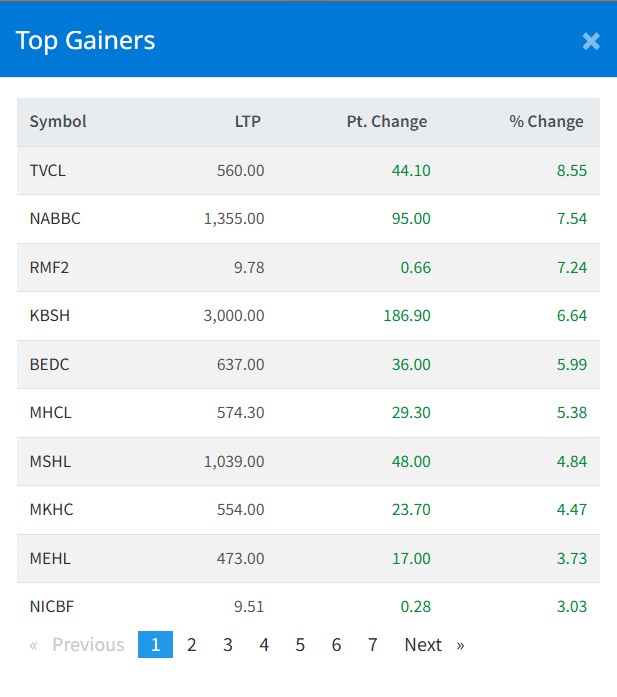Open page 3 in pagination
This screenshot has width=617, height=697.
tap(228, 645)
